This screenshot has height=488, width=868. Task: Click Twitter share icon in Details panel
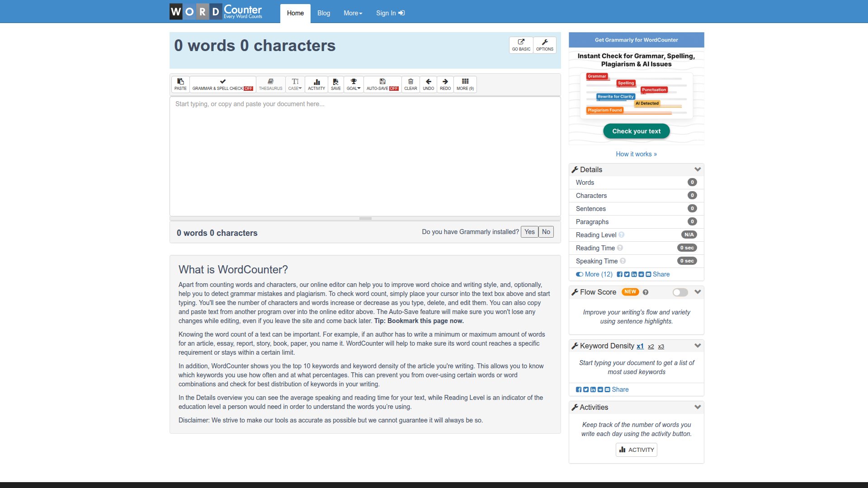click(x=627, y=275)
